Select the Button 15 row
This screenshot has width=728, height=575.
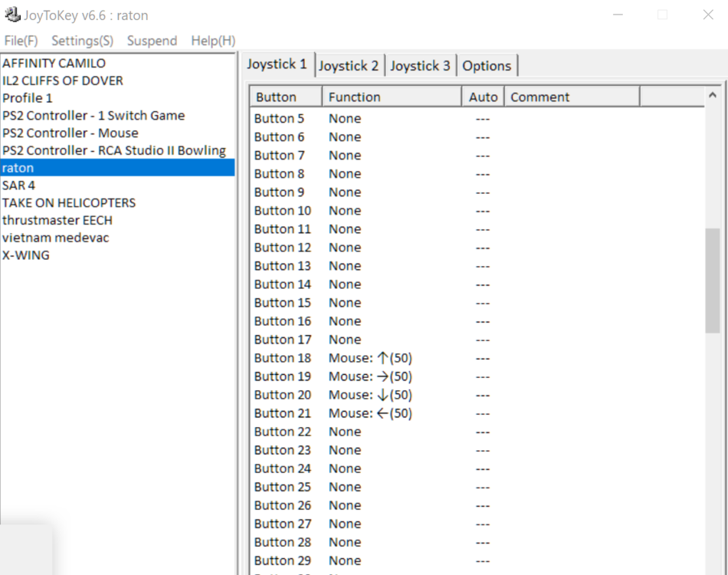click(x=477, y=303)
